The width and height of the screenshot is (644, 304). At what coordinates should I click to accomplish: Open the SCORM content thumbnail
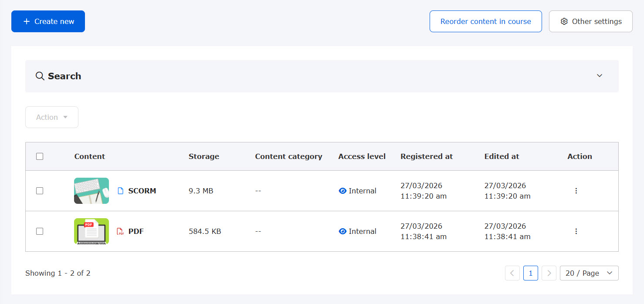point(92,191)
